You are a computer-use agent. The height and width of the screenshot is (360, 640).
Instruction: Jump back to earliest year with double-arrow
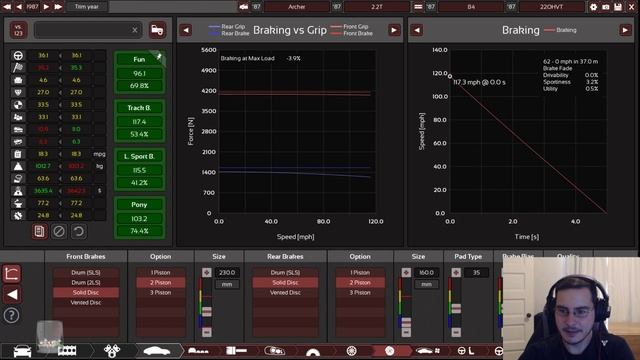coord(7,7)
